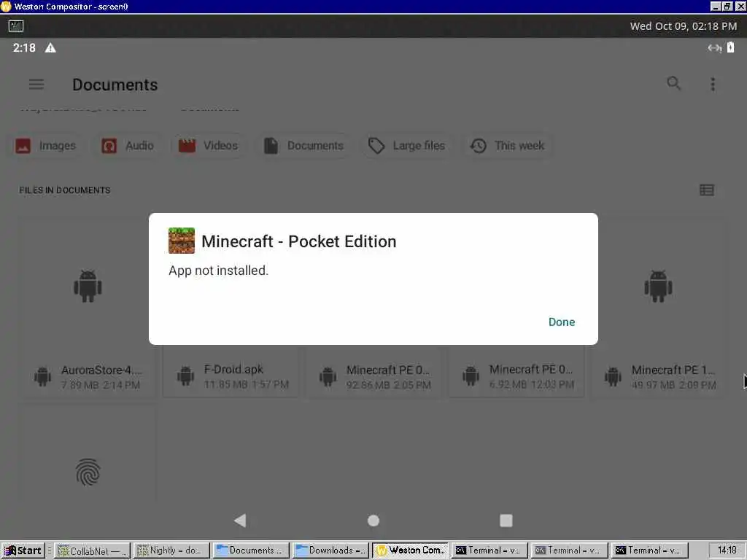Click the warning triangle in the status bar
The image size is (747, 560).
[50, 47]
